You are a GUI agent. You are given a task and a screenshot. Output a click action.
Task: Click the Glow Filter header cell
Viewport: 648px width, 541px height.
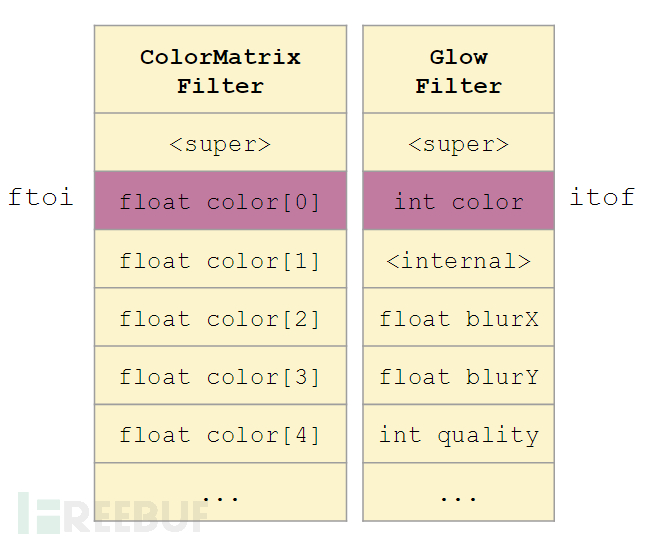[x=458, y=69]
